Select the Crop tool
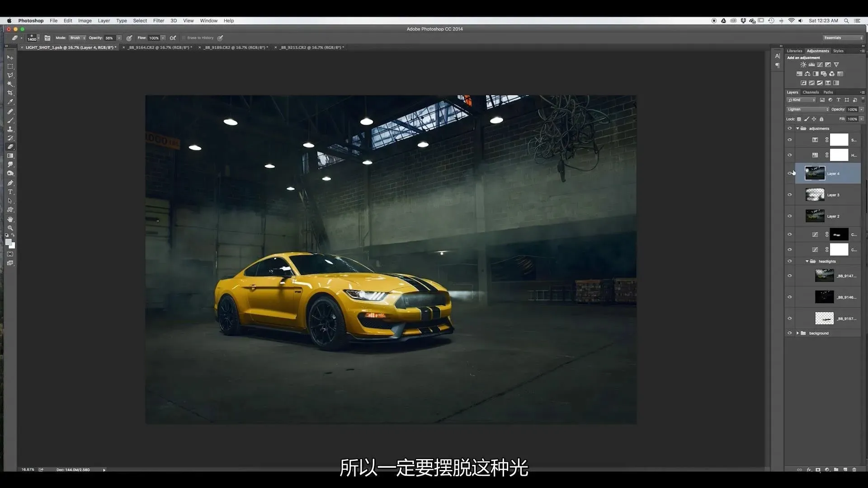Image resolution: width=868 pixels, height=488 pixels. click(x=10, y=93)
